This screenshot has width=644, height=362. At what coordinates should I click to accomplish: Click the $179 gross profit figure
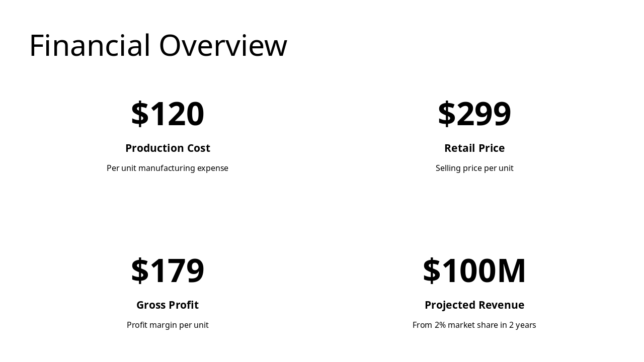pos(168,270)
